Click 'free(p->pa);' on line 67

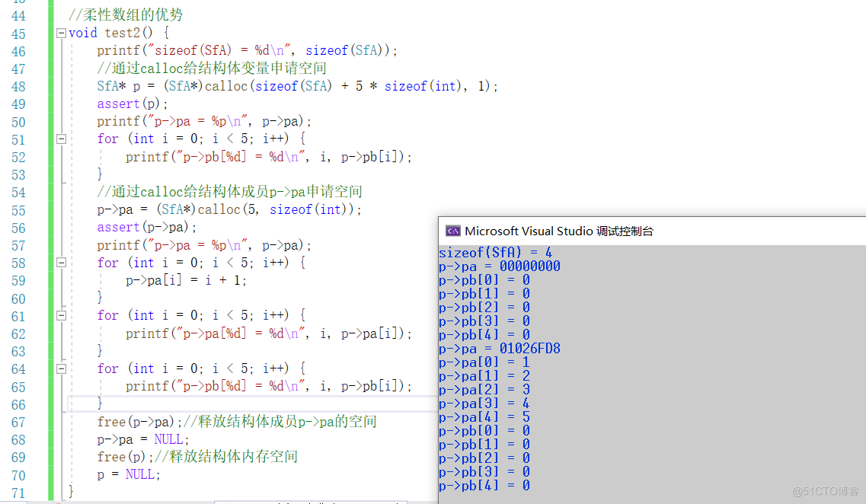(139, 423)
